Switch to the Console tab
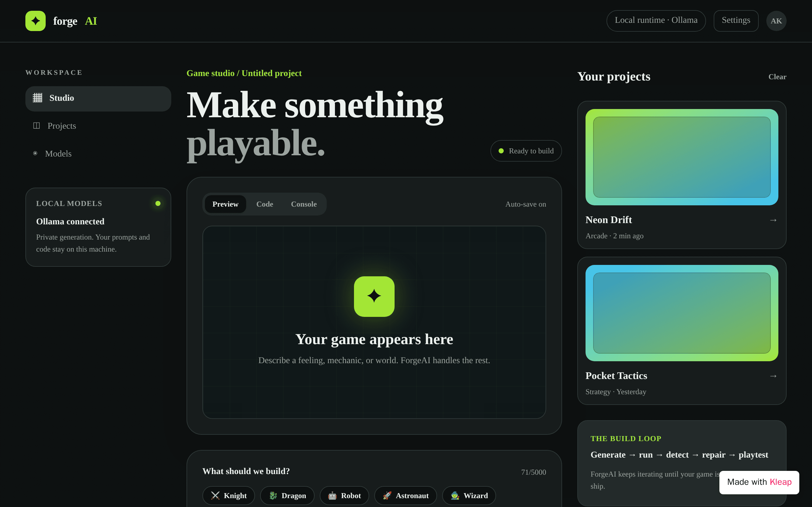Viewport: 812px width, 507px height. tap(304, 204)
